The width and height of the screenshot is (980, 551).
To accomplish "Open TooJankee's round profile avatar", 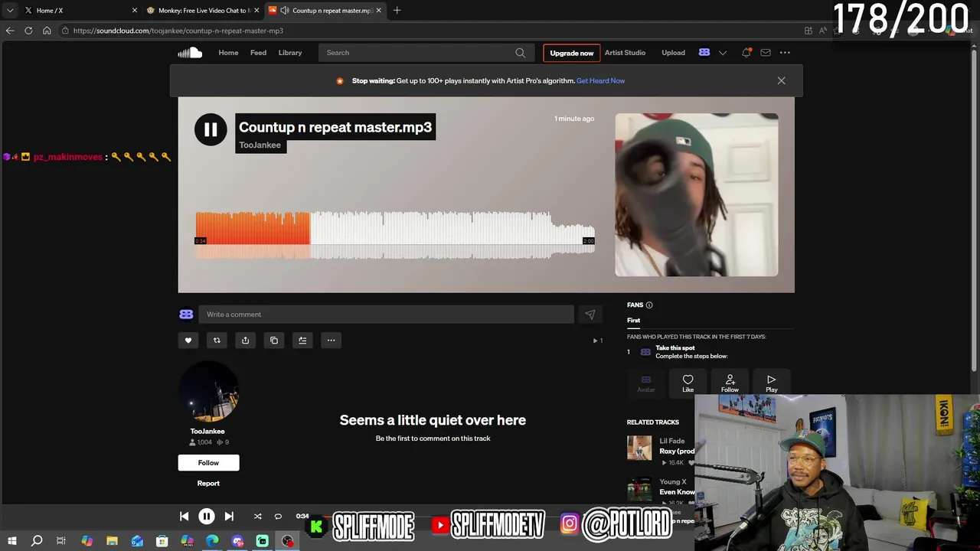I will (x=208, y=392).
